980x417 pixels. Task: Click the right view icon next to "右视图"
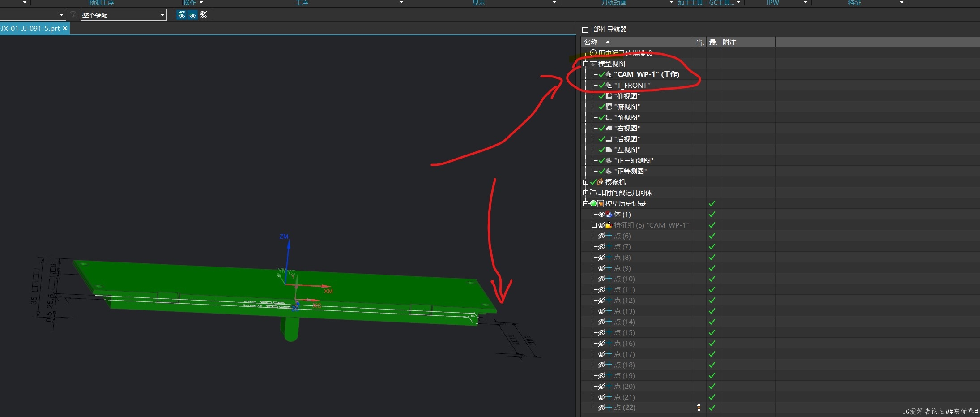coord(609,128)
